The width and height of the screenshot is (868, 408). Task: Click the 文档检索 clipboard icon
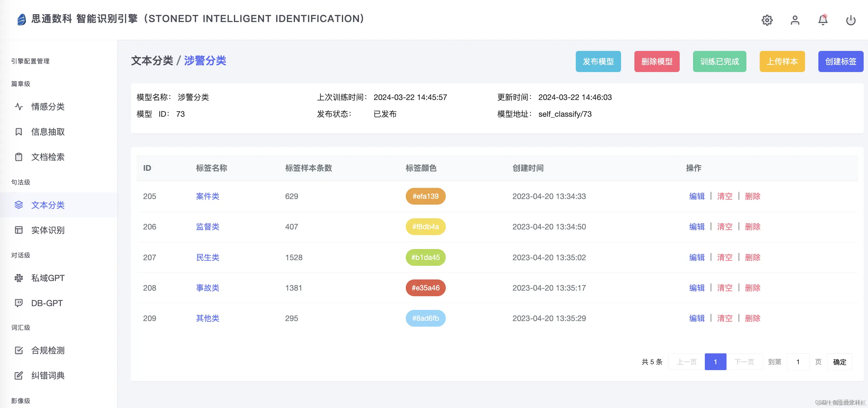pos(19,157)
